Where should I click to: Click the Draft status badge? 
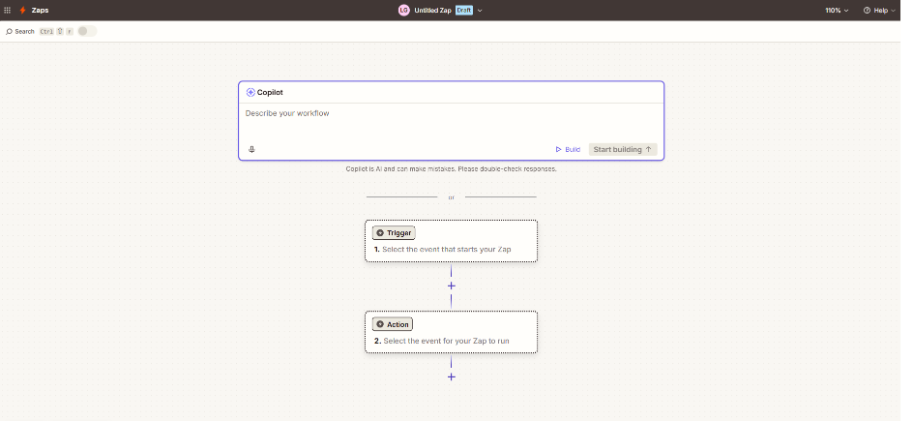click(x=464, y=10)
